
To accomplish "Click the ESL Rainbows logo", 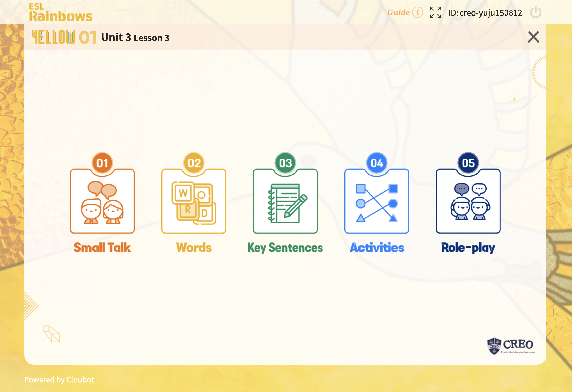I will pos(61,13).
